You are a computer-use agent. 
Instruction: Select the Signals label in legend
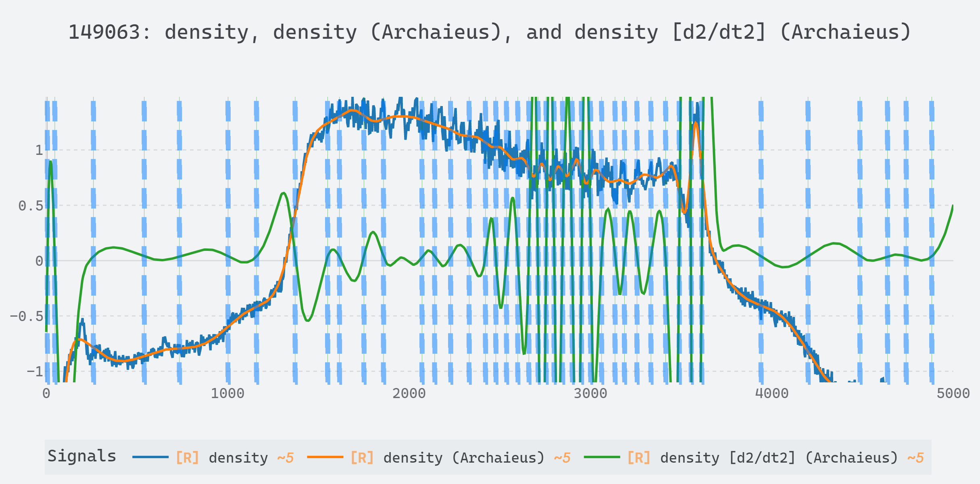(x=82, y=455)
